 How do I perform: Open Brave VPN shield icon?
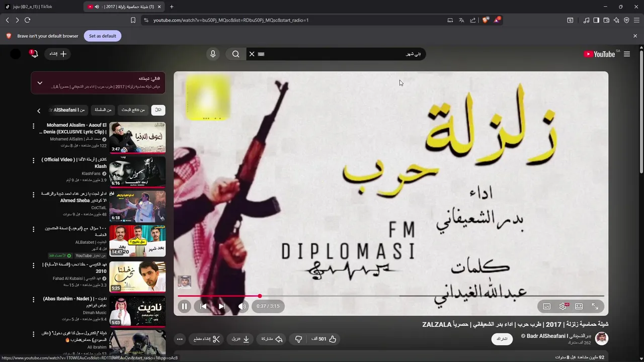(x=626, y=20)
